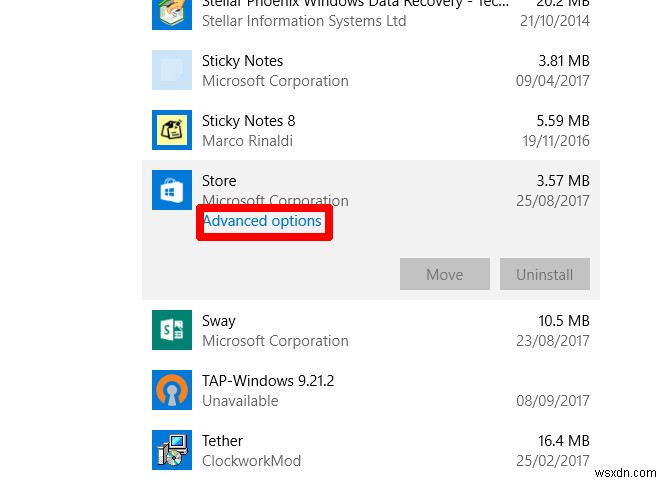Select the TAP-Windows 9.21.2 entry name
This screenshot has height=483, width=668.
[x=268, y=381]
